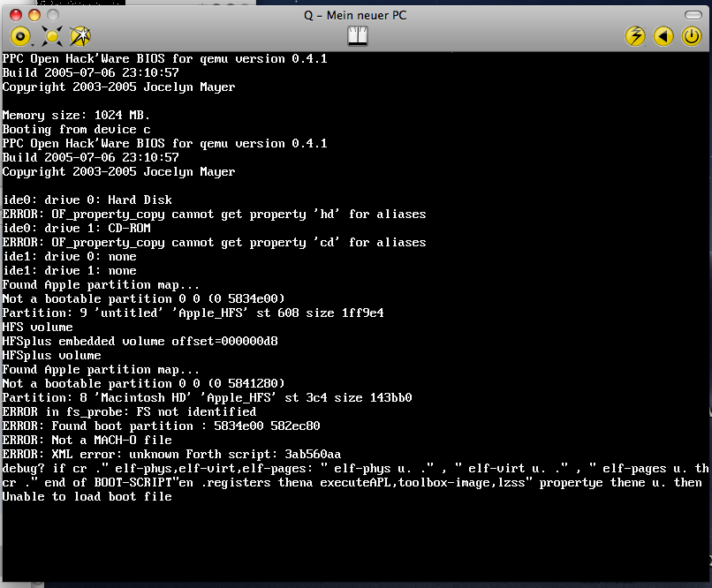
Task: Click 'ERROR in fs_probe: FS not identified'
Action: pyautogui.click(x=129, y=412)
